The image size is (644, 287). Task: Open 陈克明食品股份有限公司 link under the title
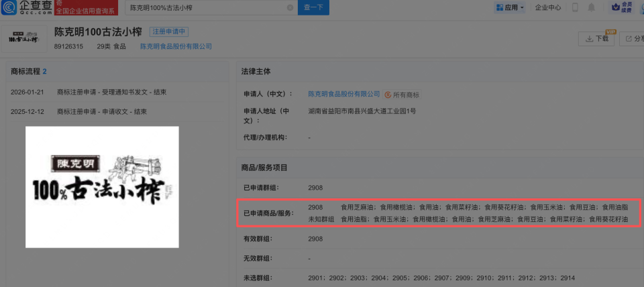(176, 46)
